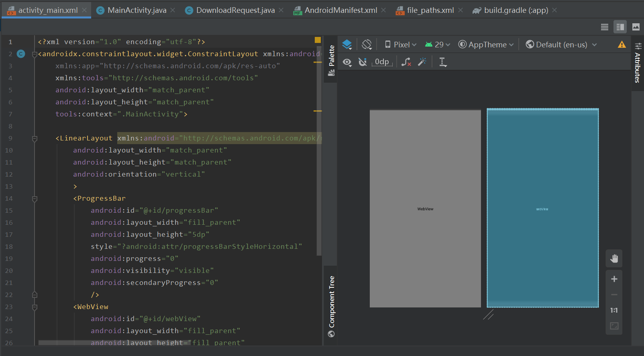The width and height of the screenshot is (644, 356).
Task: Open the Pixel device dropdown
Action: 401,45
